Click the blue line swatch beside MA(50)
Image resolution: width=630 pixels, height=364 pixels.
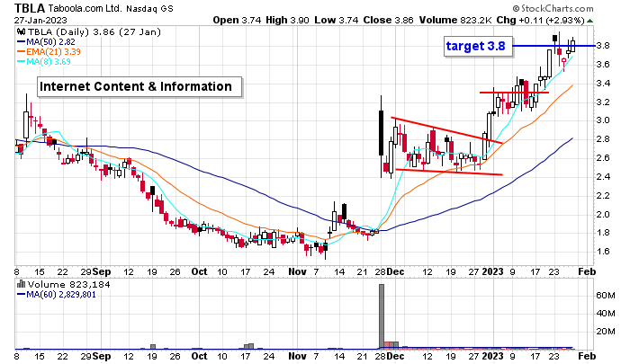(x=21, y=41)
